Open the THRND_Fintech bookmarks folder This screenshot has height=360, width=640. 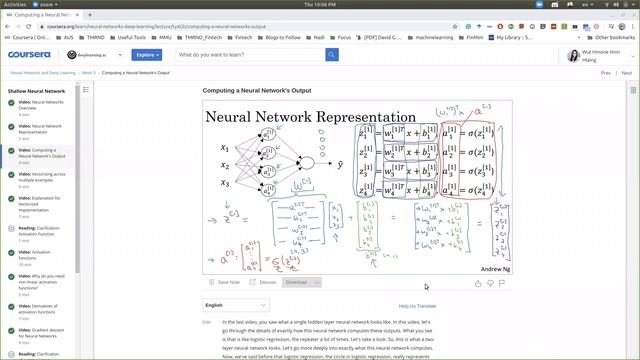click(200, 38)
